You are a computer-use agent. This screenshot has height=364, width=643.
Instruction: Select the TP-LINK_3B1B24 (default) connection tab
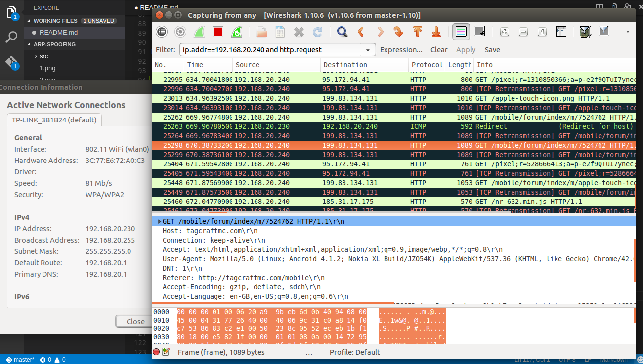[54, 120]
